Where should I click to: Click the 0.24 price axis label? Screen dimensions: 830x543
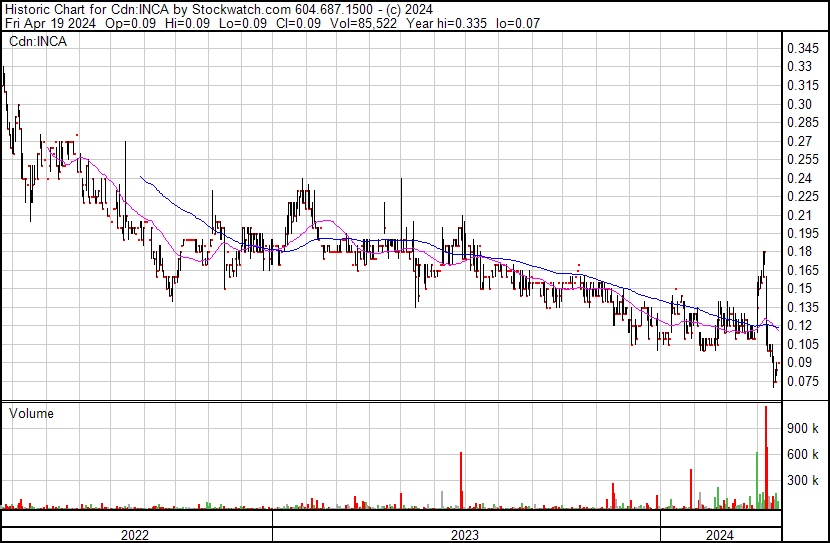800,178
